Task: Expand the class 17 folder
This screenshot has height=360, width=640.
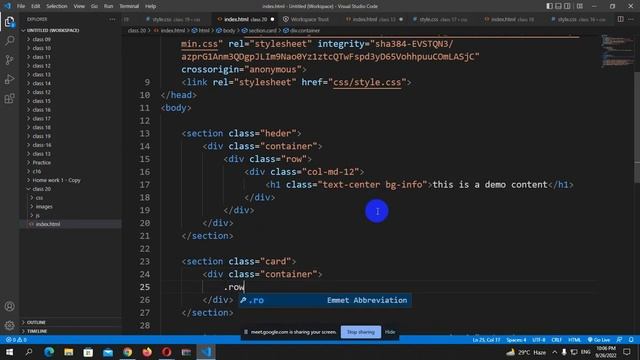Action: [41, 118]
